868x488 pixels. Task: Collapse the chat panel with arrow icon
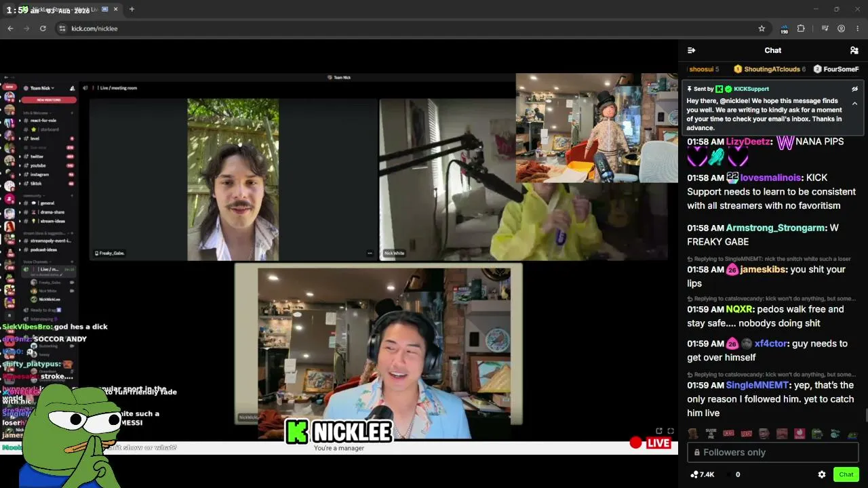click(x=691, y=50)
